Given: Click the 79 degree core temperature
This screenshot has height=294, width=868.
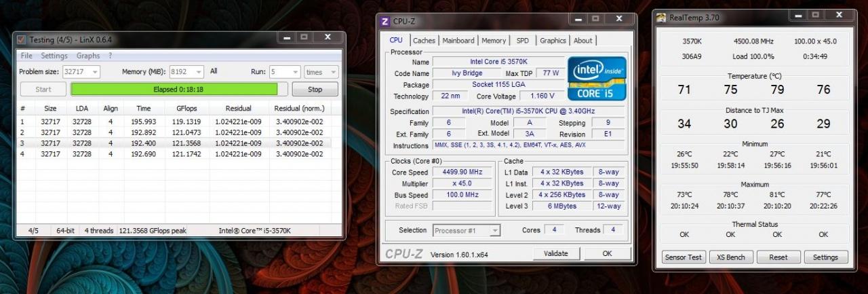Looking at the screenshot, I should (x=776, y=90).
